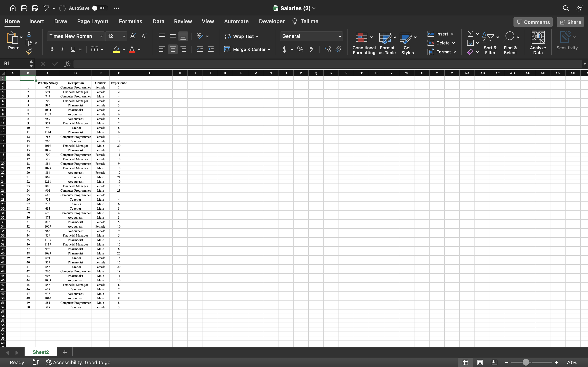Expand the number format dropdown
The width and height of the screenshot is (588, 367).
pos(340,36)
